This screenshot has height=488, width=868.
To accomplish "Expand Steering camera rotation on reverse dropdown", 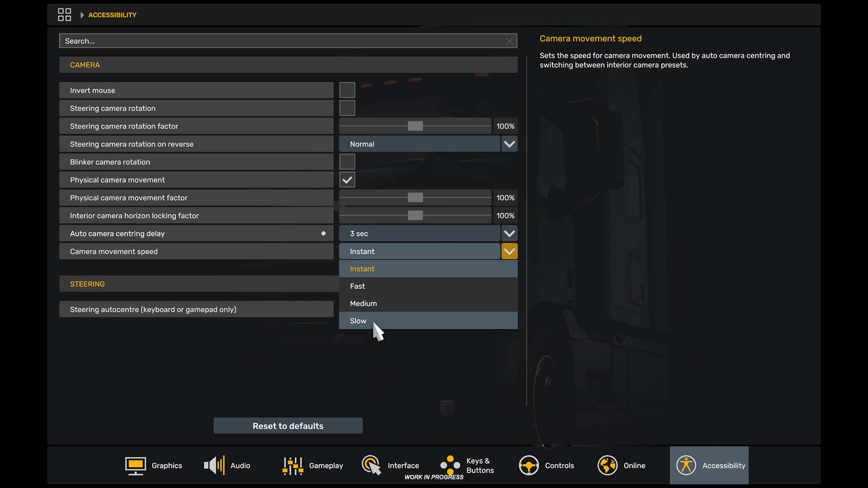I will coord(509,144).
